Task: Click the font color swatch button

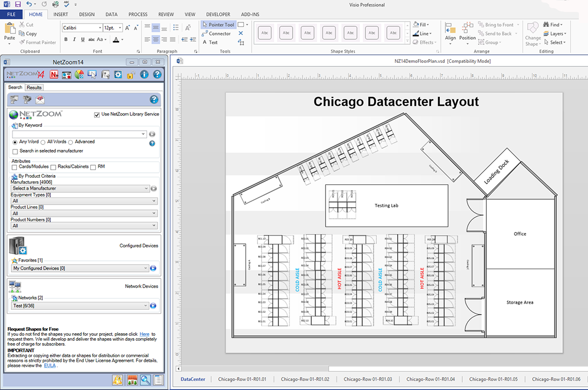Action: coord(116,39)
